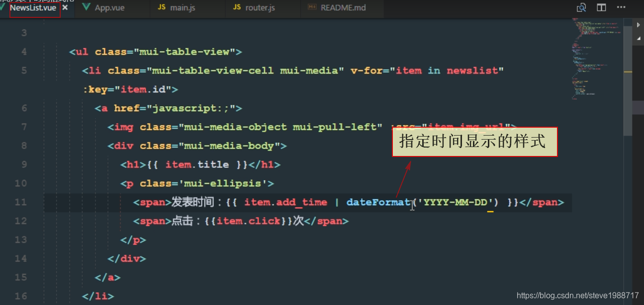Click 'item.title' inside the h1 tag
Viewport: 644px width, 305px height.
tap(197, 164)
